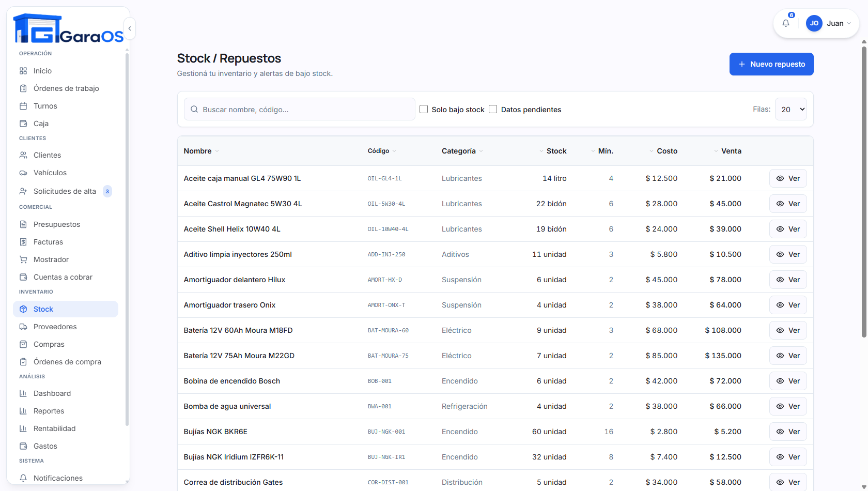Click the Caja wallet icon
Viewport: 868px width, 491px height.
coord(23,124)
